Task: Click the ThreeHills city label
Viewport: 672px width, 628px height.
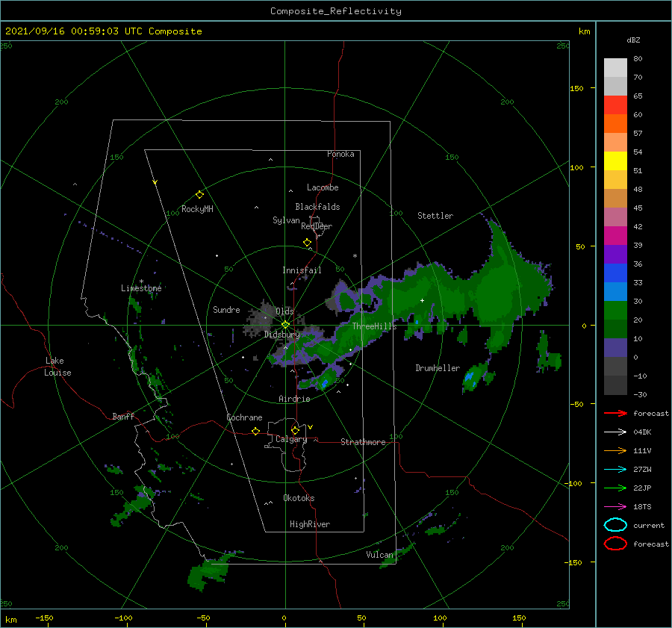Action: pos(375,326)
